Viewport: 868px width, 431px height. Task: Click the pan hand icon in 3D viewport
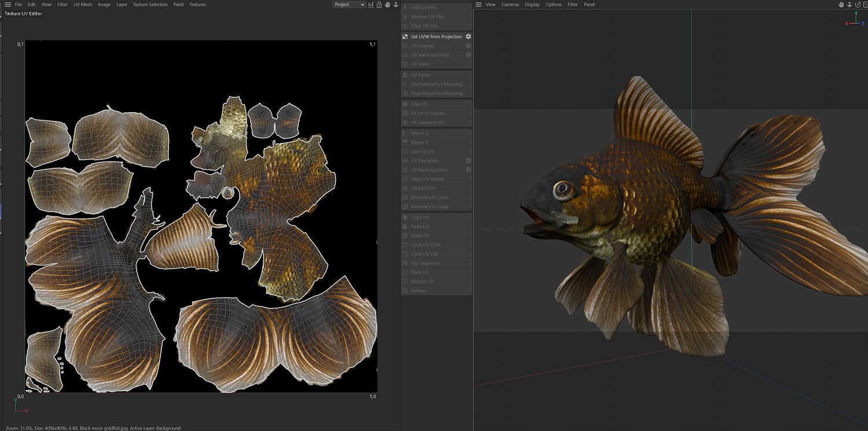point(841,5)
